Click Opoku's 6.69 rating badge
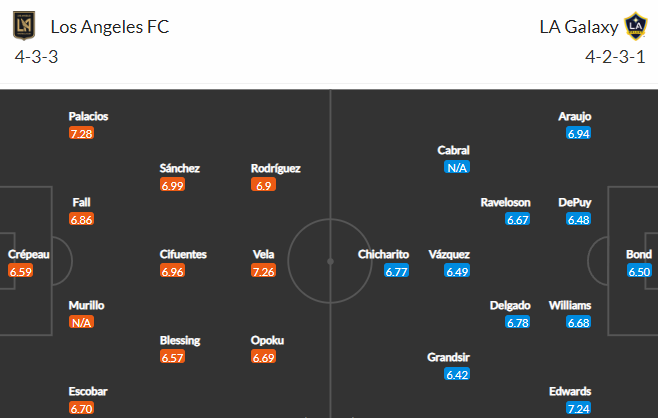This screenshot has height=418, width=658. pyautogui.click(x=263, y=358)
